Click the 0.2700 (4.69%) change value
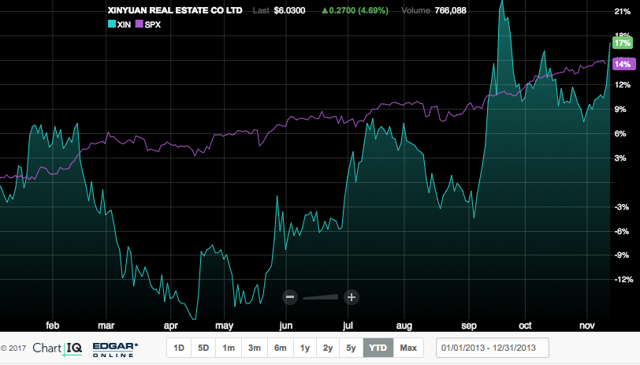Viewport: 640px width, 365px height. (355, 11)
